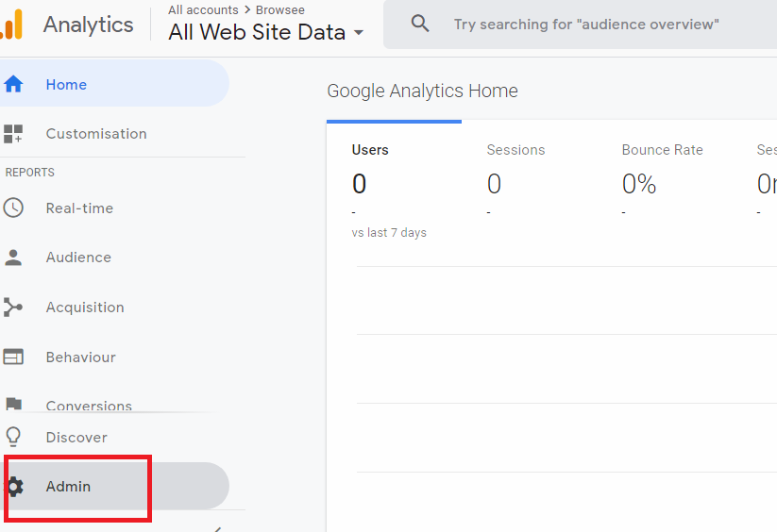
Task: Click the Google Analytics logo icon
Action: [11, 25]
